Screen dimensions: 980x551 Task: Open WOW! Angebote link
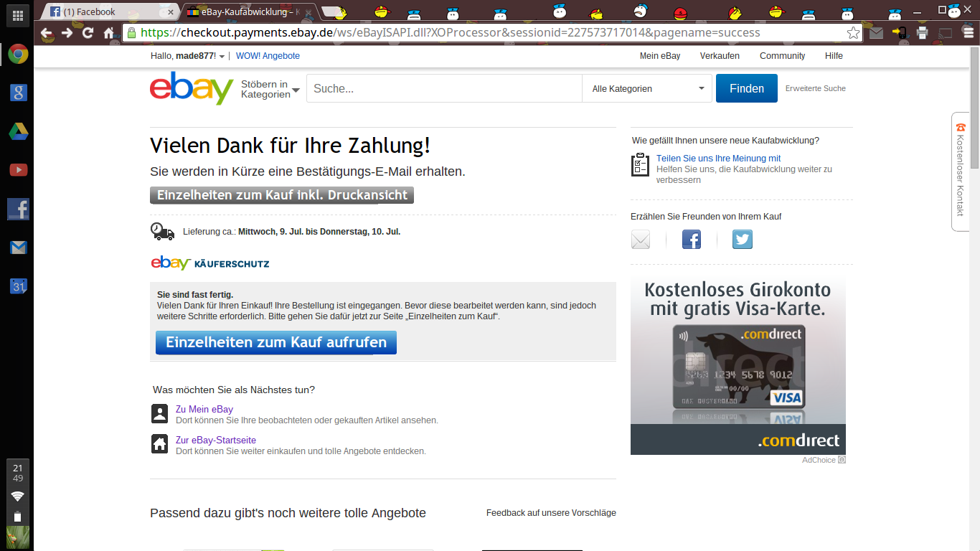268,56
